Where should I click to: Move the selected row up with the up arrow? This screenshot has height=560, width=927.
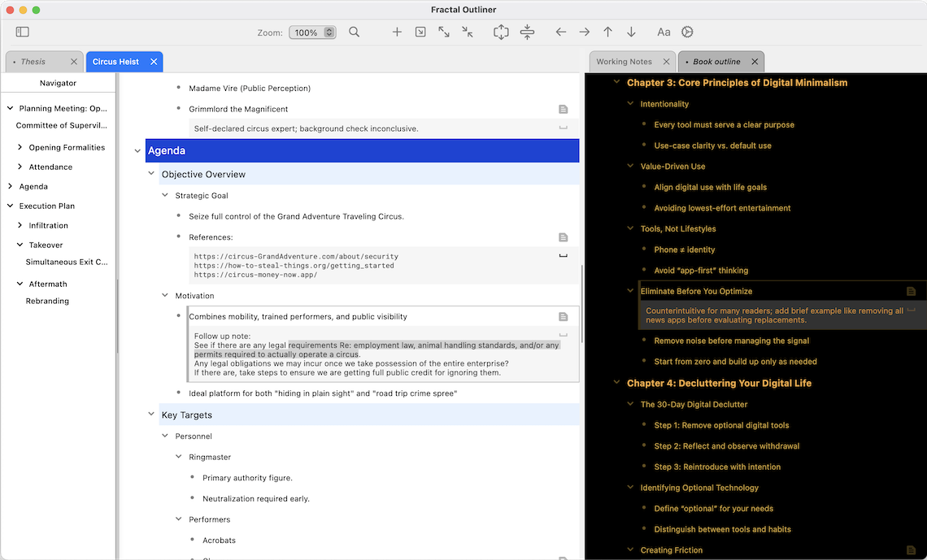(607, 32)
